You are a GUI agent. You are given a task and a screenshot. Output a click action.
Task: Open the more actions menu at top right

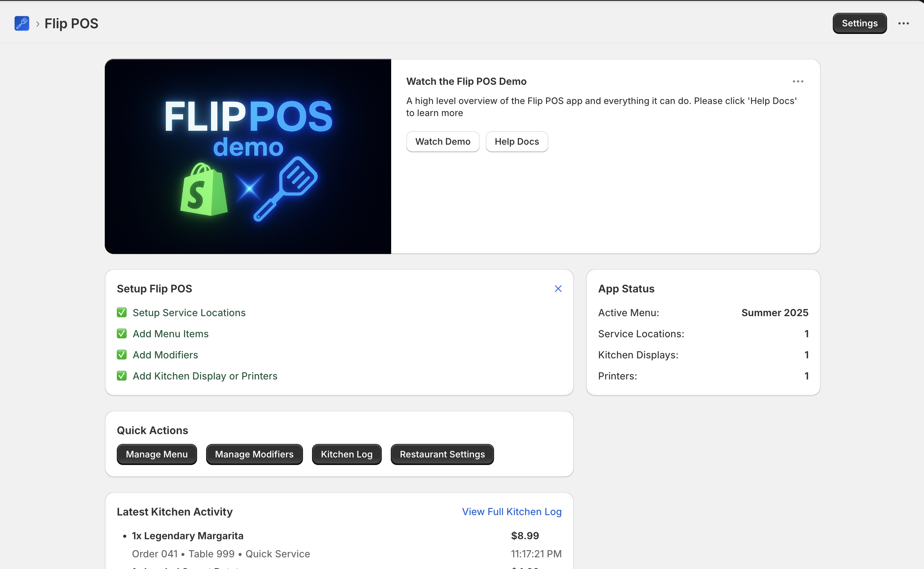click(x=903, y=23)
